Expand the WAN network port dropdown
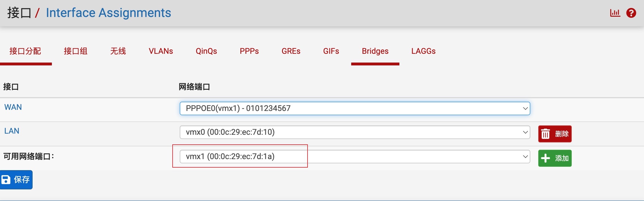This screenshot has height=201, width=644. click(355, 108)
